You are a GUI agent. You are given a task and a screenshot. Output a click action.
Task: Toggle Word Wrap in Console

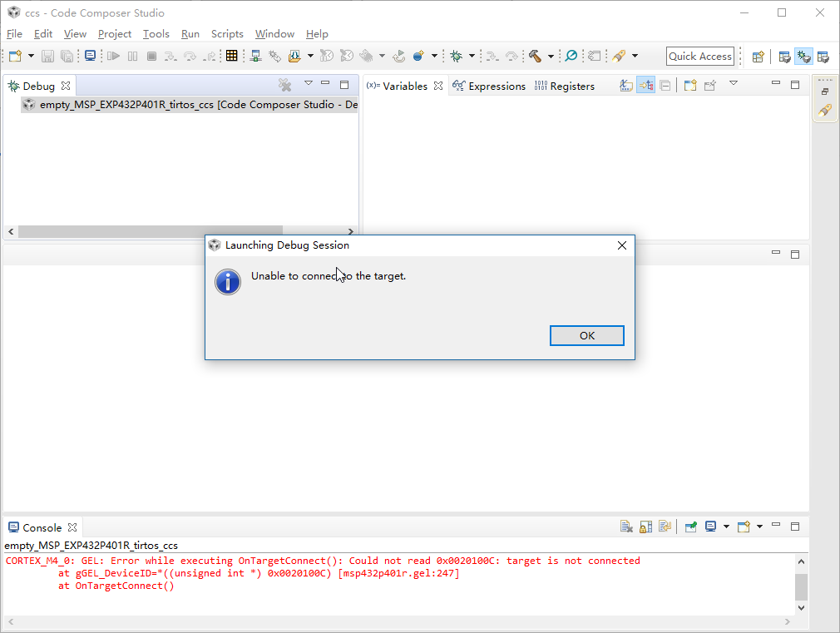click(665, 527)
